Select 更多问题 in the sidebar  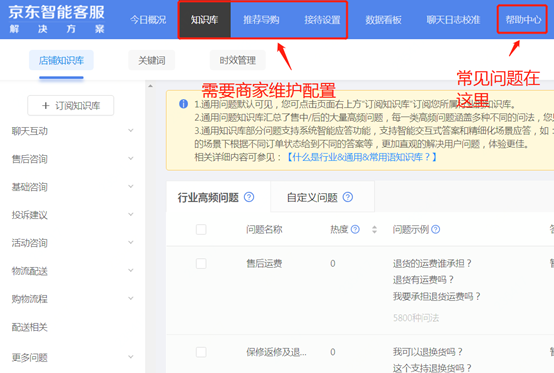pyautogui.click(x=30, y=358)
